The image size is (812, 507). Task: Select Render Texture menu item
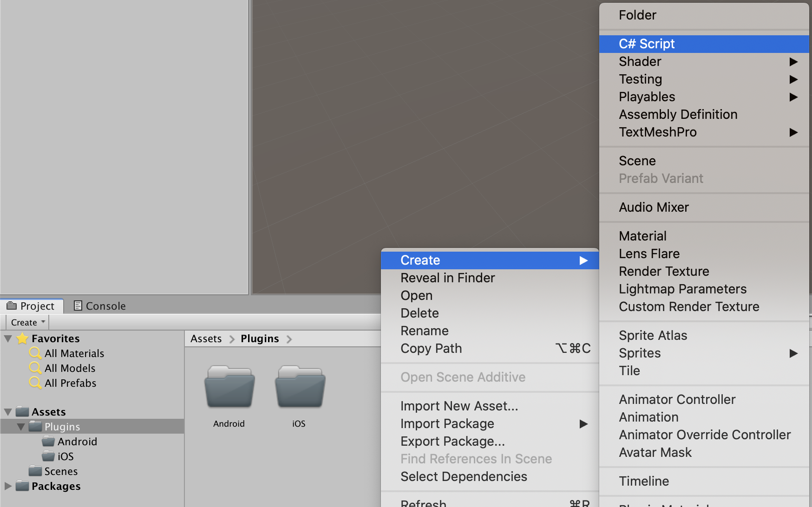(704, 271)
